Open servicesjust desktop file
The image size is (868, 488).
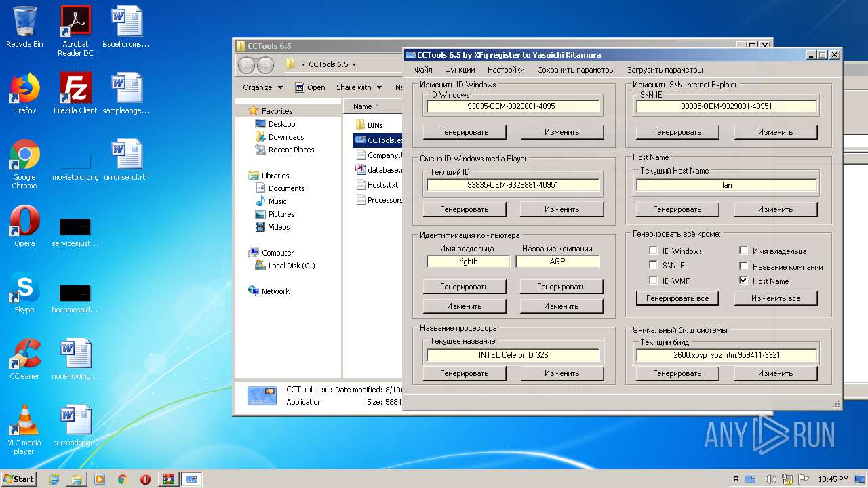[x=75, y=232]
